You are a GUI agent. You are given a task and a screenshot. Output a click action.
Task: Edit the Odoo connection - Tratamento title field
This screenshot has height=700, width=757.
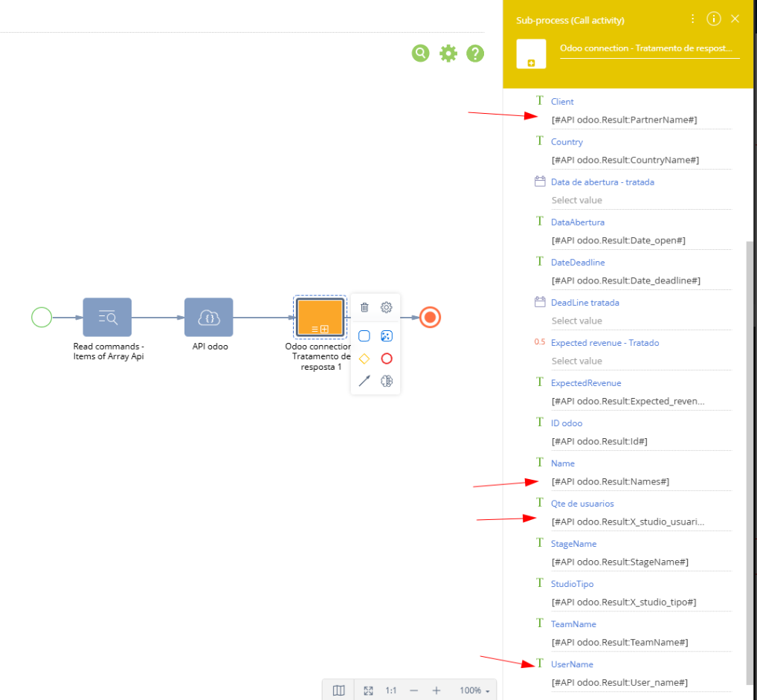coord(649,48)
